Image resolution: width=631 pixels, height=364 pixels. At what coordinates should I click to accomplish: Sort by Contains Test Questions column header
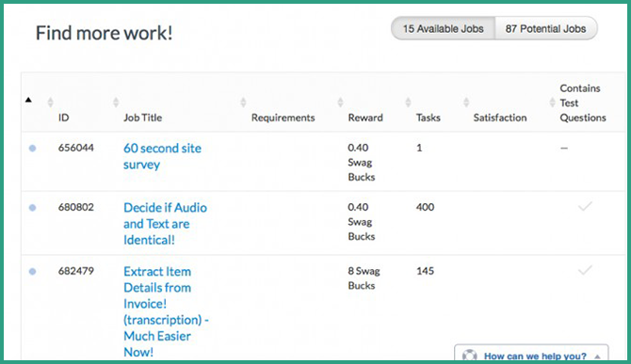pos(583,103)
